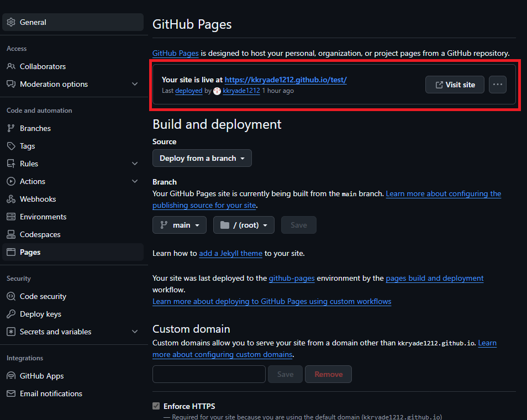Open General settings page

click(73, 22)
